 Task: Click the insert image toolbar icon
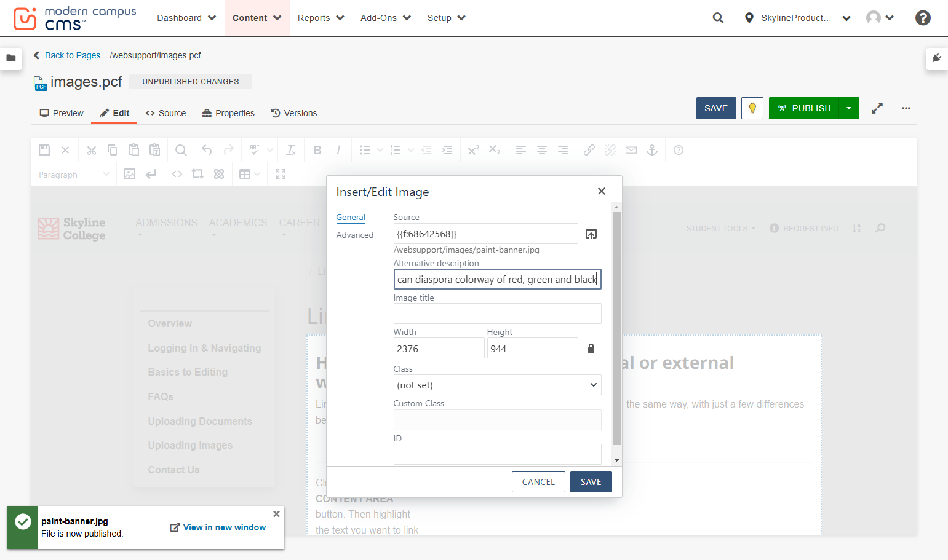(130, 174)
